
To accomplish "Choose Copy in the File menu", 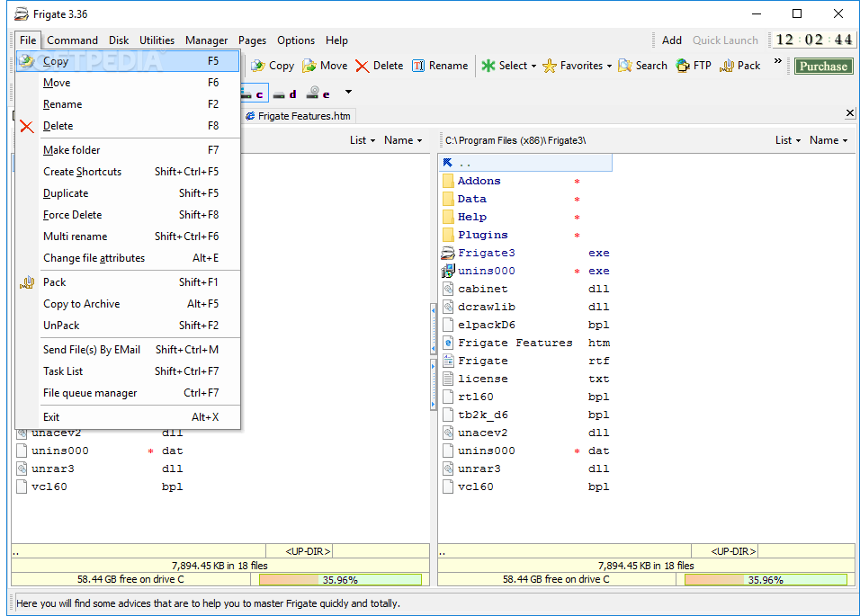I will click(x=128, y=61).
